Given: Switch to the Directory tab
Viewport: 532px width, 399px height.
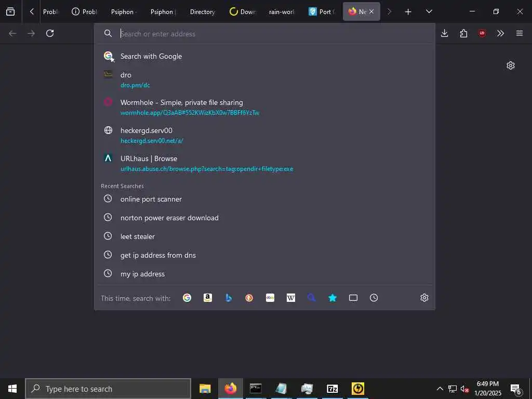Looking at the screenshot, I should [203, 12].
